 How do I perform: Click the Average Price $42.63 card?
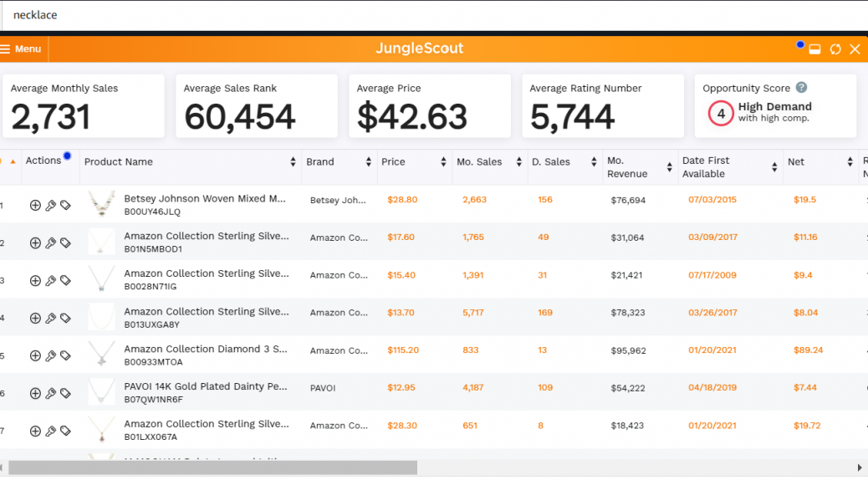tap(430, 105)
